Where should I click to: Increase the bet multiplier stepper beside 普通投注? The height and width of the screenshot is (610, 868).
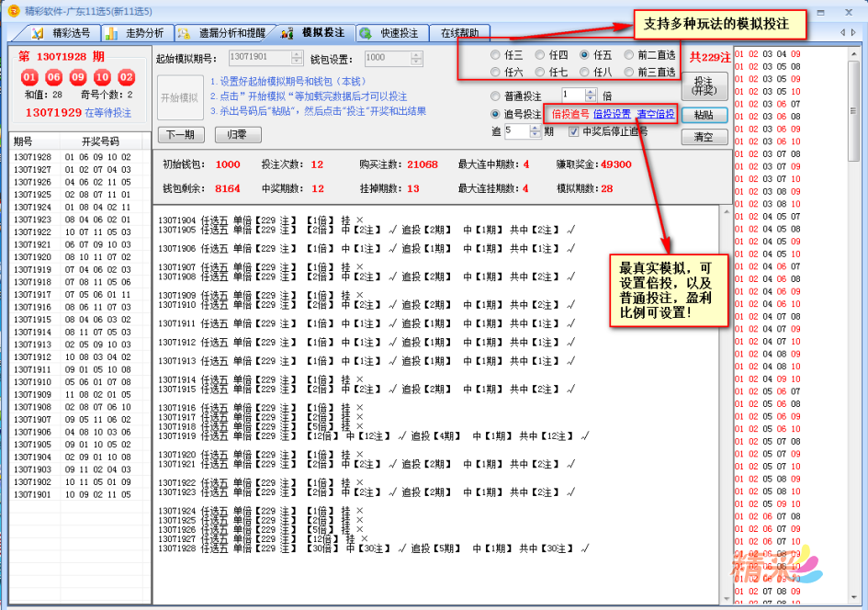[x=591, y=90]
